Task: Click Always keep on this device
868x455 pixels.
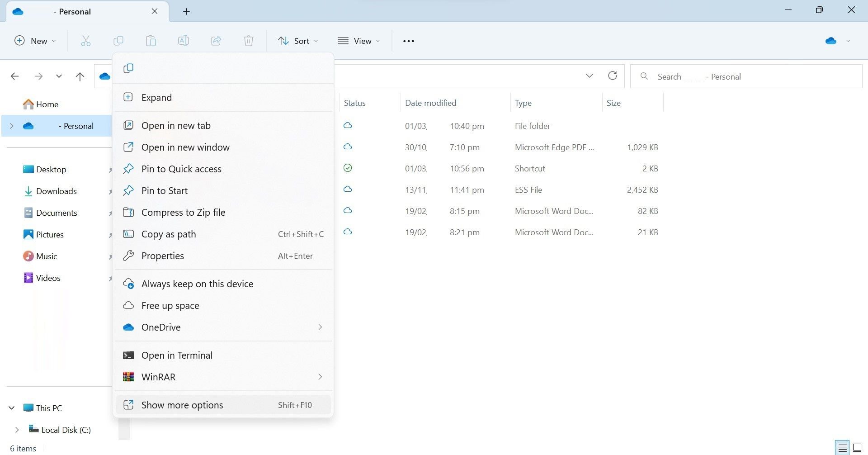Action: tap(197, 284)
